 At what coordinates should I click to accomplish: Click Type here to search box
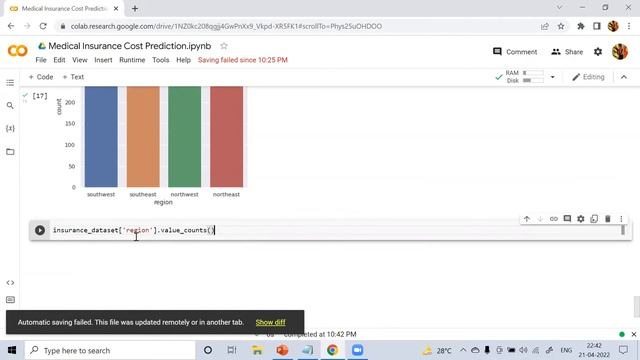110,350
